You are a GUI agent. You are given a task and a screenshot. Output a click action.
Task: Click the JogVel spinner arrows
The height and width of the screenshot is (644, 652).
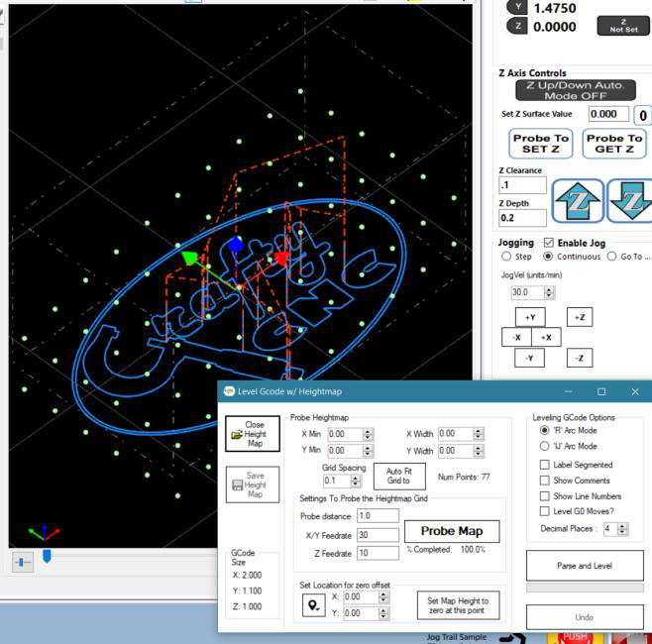549,292
